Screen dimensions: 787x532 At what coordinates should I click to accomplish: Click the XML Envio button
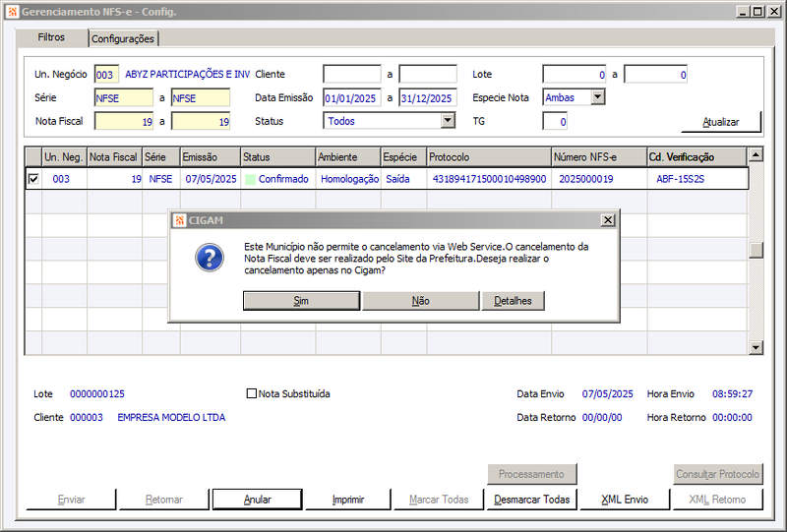coord(625,500)
